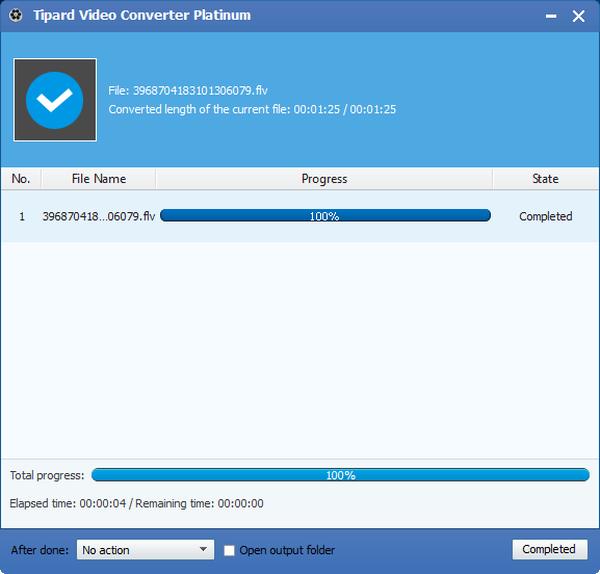Click the File Name column header
The height and width of the screenshot is (574, 600).
click(99, 179)
